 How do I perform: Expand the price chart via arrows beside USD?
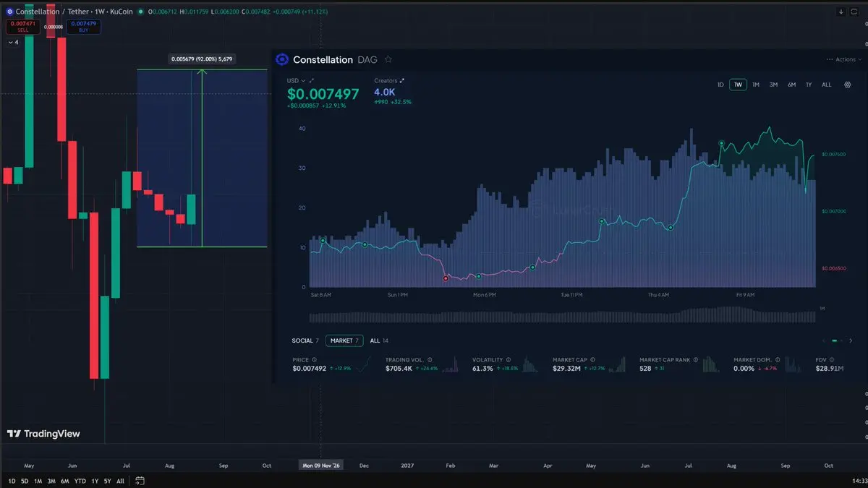point(312,80)
